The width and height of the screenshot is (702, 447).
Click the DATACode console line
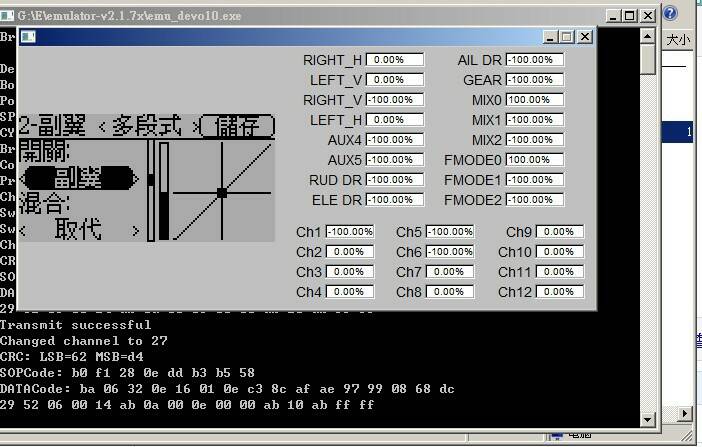pyautogui.click(x=227, y=389)
